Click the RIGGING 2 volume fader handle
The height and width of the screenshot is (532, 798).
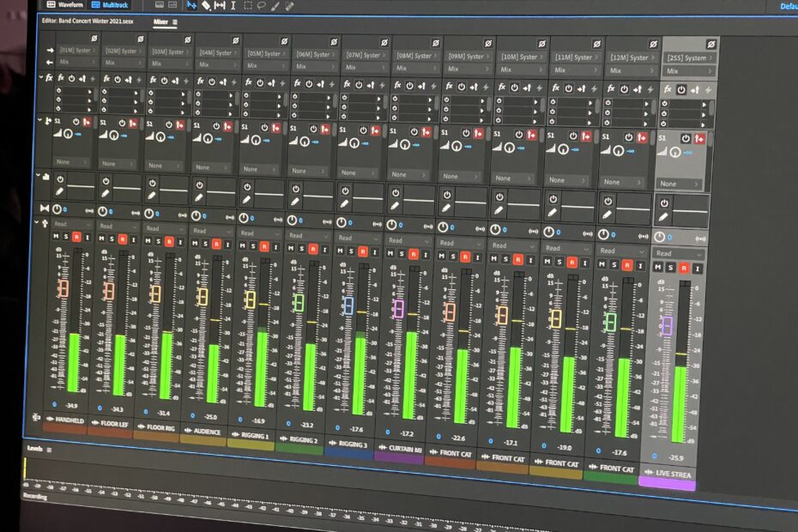[299, 302]
